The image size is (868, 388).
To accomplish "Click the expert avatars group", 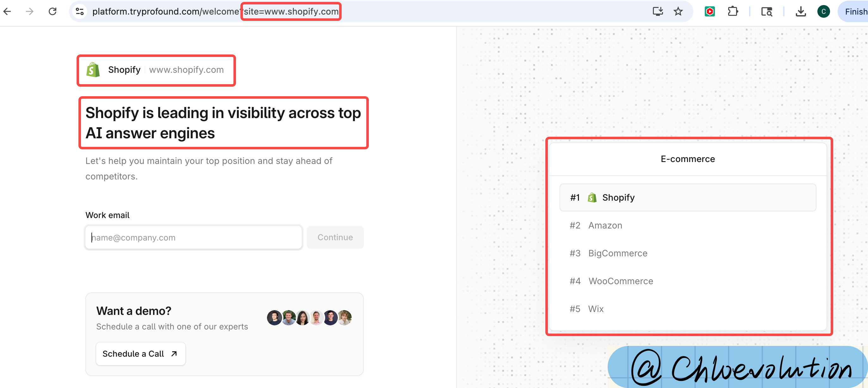I will pos(309,317).
